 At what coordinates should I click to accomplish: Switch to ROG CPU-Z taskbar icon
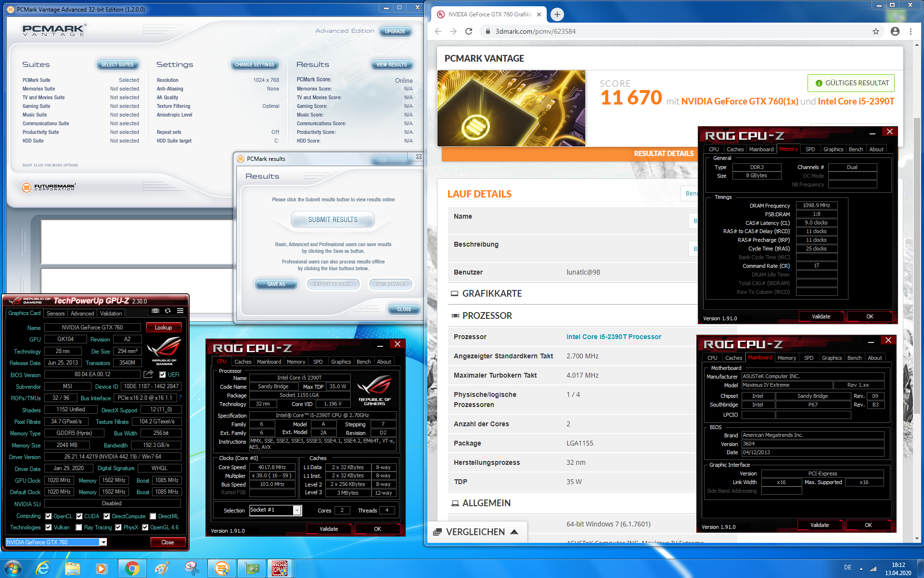click(x=280, y=568)
